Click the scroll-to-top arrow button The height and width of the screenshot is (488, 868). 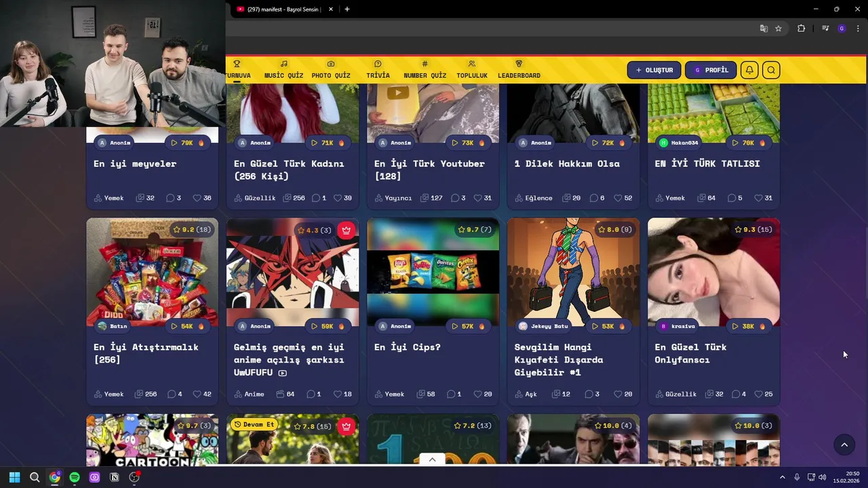click(x=844, y=445)
